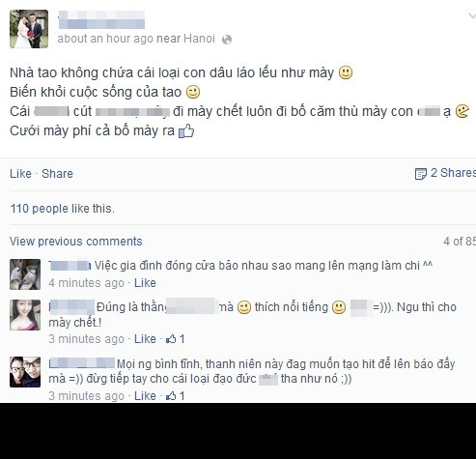Viewport: 476px width, 459px height.
Task: Open the Hanoi location link
Action: [199, 39]
